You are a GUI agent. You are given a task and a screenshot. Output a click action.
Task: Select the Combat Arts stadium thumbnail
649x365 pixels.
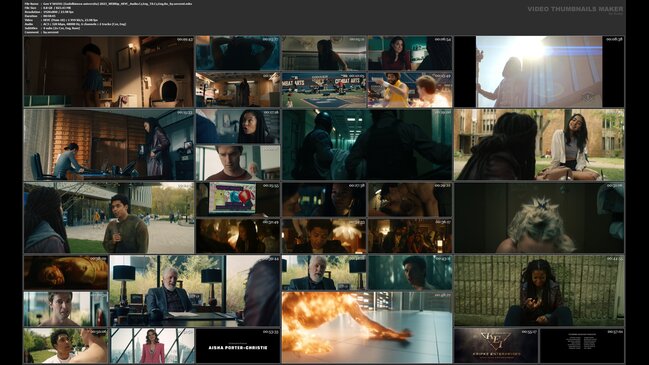324,90
